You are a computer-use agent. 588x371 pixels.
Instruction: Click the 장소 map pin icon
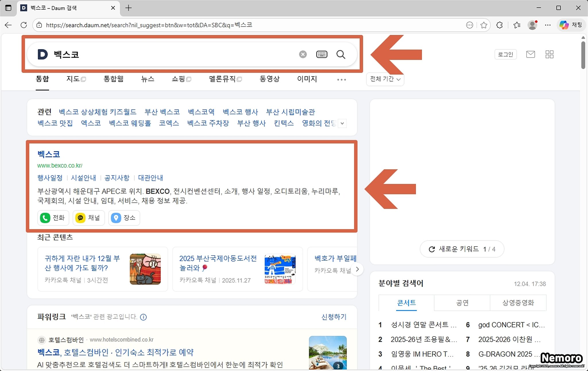click(x=116, y=218)
